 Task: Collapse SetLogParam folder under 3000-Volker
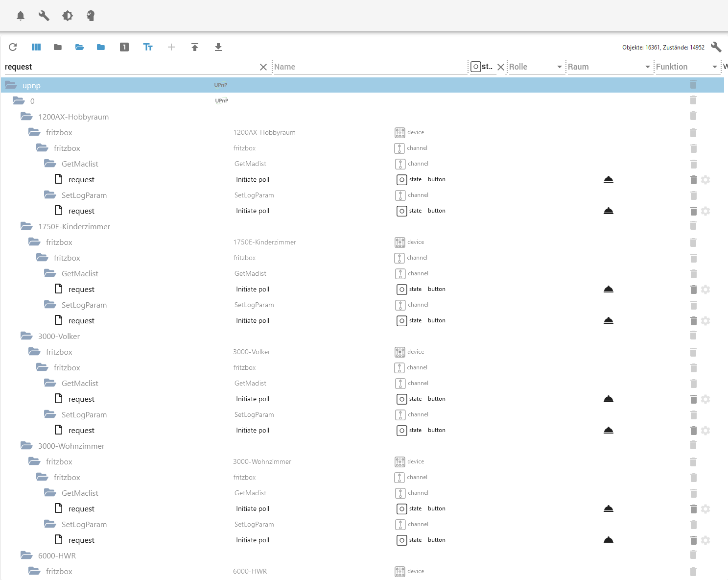[50, 414]
